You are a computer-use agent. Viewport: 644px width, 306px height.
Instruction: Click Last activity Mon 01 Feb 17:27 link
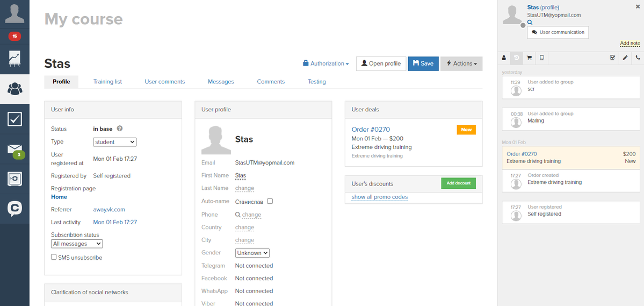(x=115, y=223)
